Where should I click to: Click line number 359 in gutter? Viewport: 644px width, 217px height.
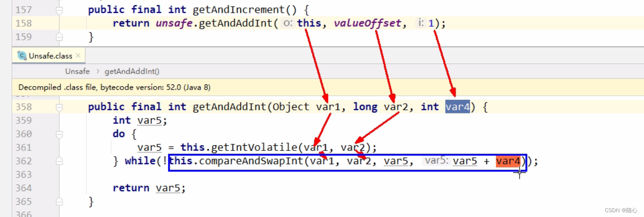pyautogui.click(x=24, y=120)
